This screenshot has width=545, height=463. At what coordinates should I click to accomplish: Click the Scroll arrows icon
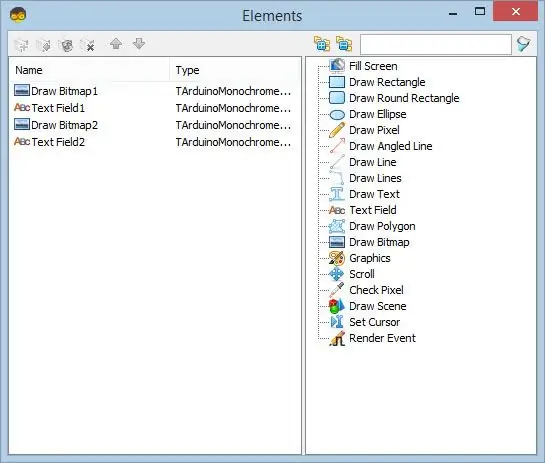click(x=336, y=274)
